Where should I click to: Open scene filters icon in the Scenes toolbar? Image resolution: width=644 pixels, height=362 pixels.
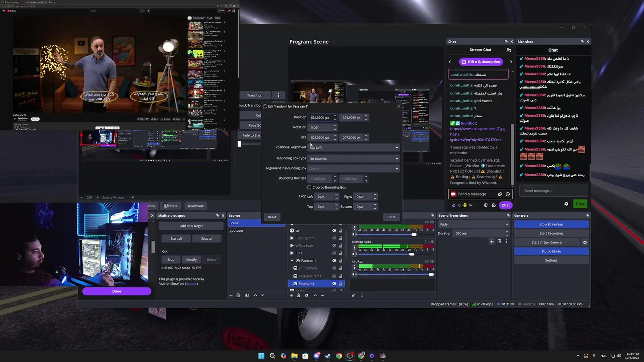(x=247, y=295)
